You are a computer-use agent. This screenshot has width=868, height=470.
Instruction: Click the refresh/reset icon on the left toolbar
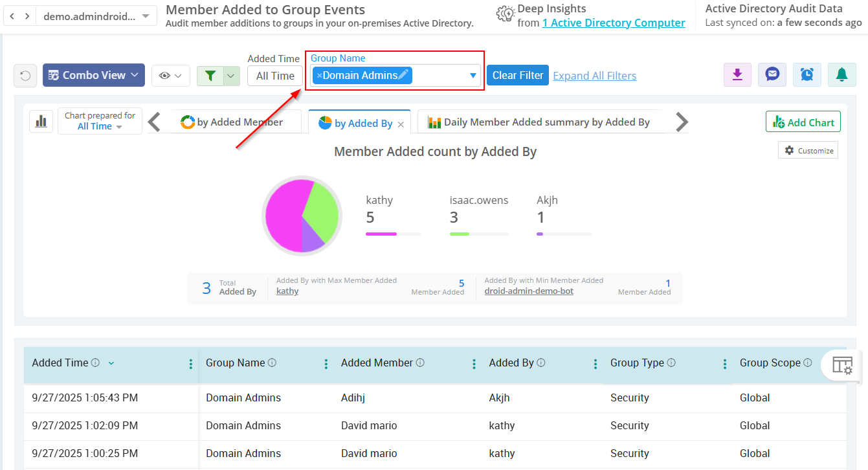25,75
